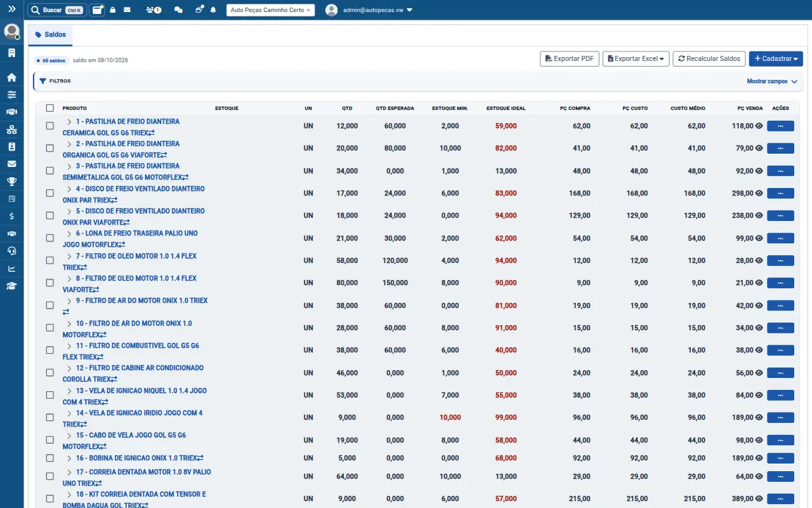Open the bell notifications icon
Screen dimensions: 812x508
pyautogui.click(x=213, y=10)
